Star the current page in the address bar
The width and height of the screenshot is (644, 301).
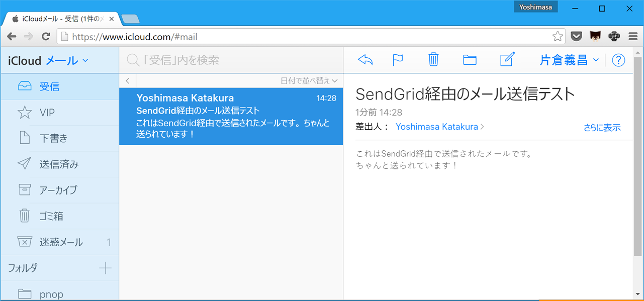(558, 36)
